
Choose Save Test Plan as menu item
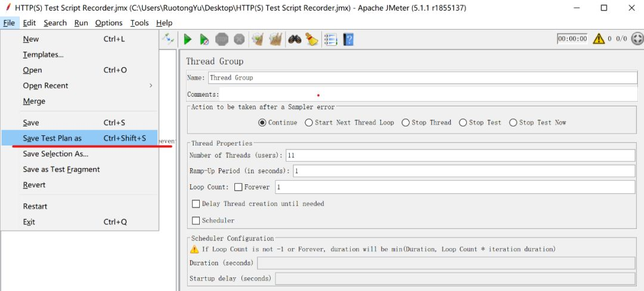pos(79,138)
